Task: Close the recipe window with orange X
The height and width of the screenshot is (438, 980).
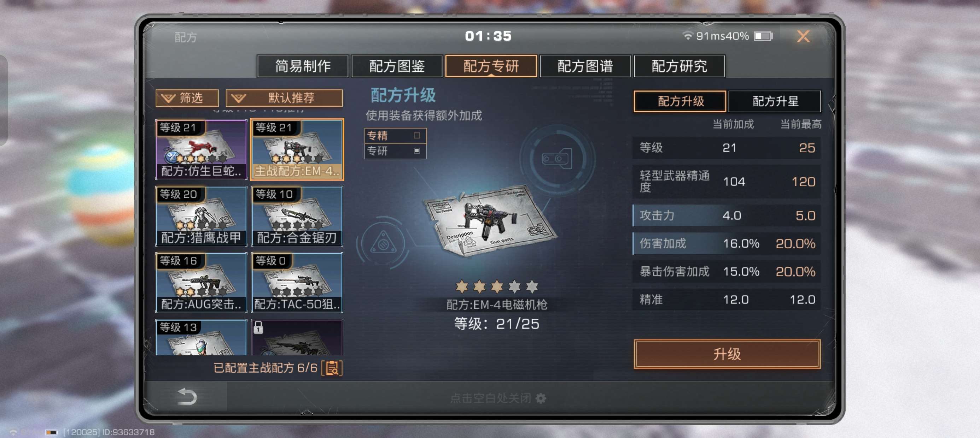Action: click(x=803, y=36)
